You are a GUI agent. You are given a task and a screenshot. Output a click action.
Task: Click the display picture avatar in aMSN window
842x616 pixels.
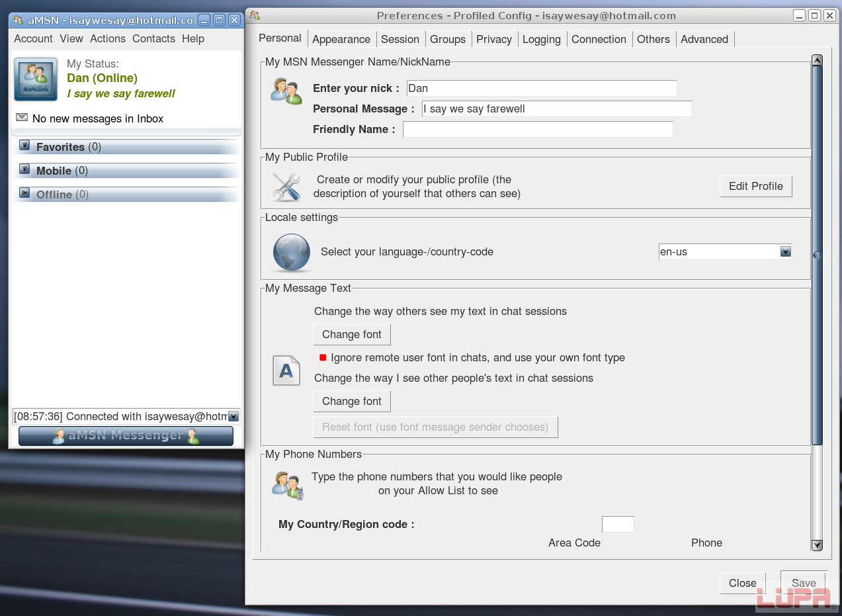point(36,79)
